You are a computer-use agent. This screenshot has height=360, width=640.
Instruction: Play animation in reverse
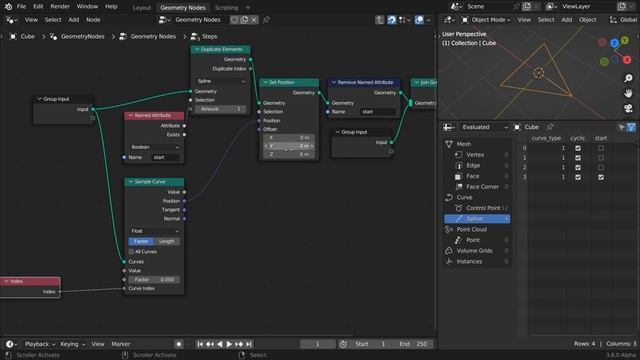pos(220,344)
